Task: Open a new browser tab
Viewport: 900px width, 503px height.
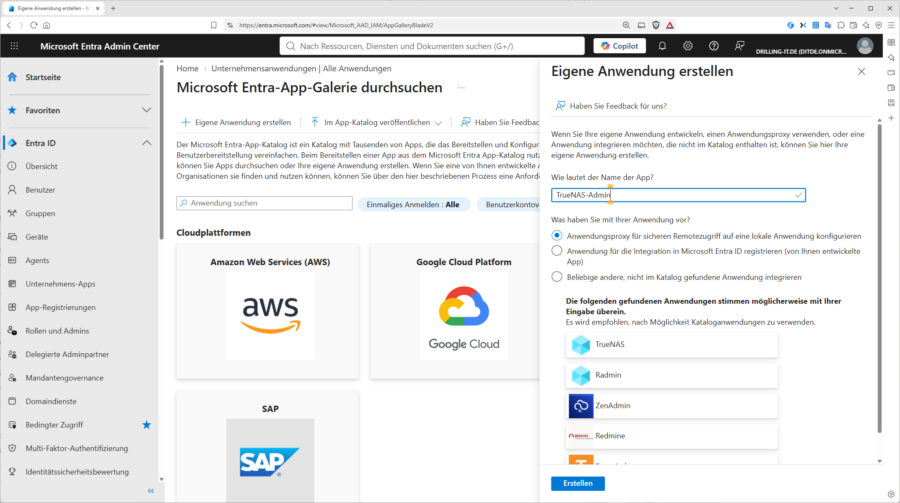Action: (x=113, y=9)
